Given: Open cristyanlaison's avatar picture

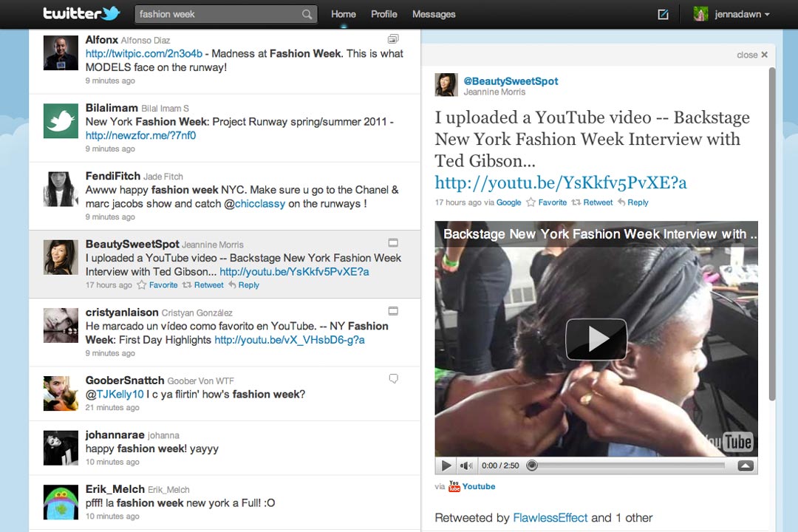Looking at the screenshot, I should point(61,325).
